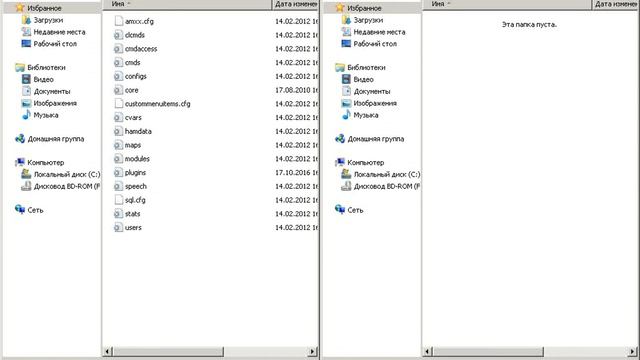Open Музыка in right window sidebar
Image resolution: width=640 pixels, height=360 pixels.
366,115
